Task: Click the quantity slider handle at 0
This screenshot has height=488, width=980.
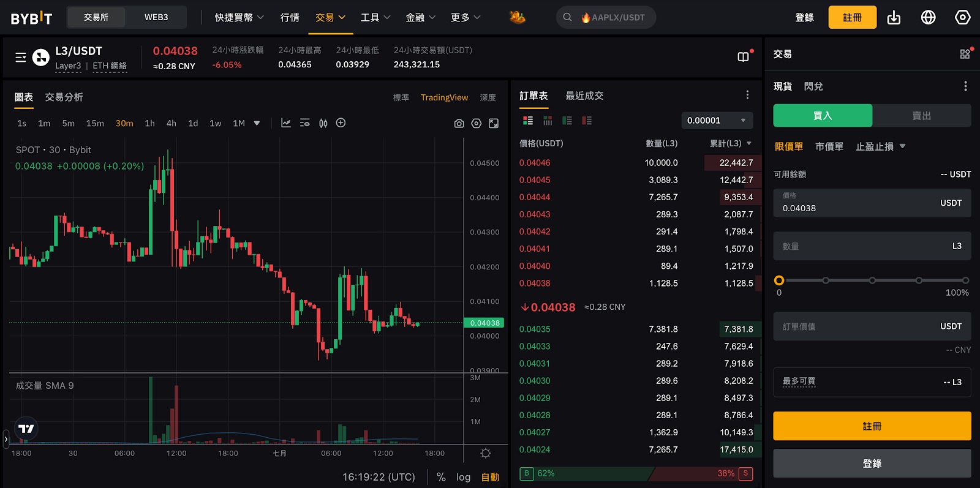Action: coord(779,280)
